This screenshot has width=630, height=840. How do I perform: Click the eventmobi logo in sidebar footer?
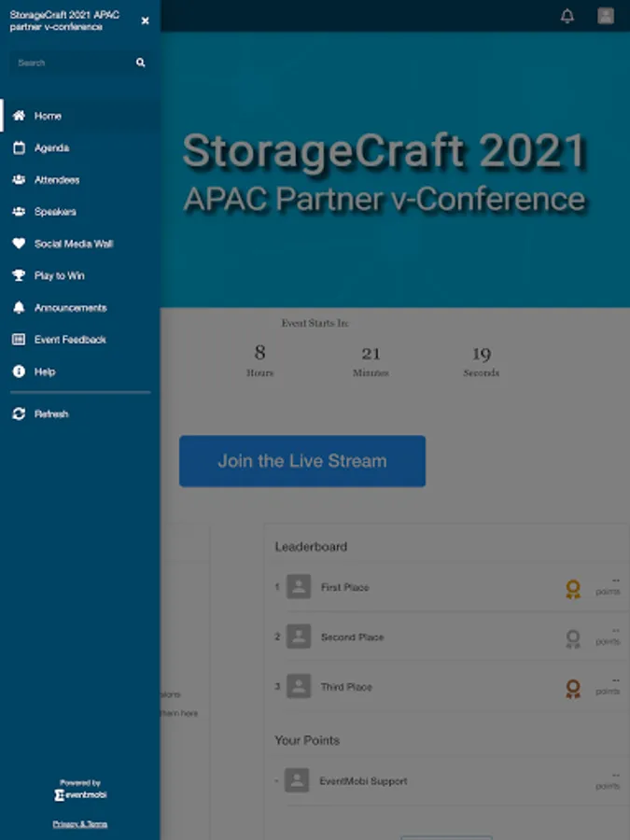[x=80, y=795]
